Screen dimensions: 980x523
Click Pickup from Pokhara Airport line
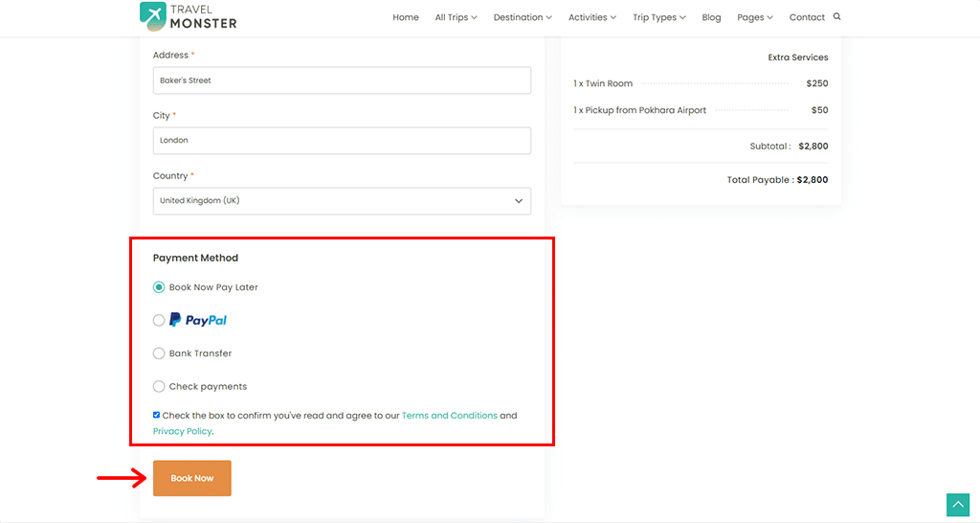point(701,110)
